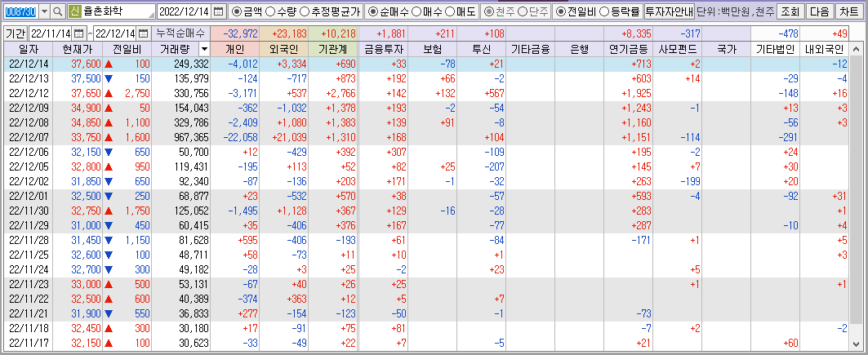This screenshot has width=868, height=355.
Task: Click the 외국인 column header
Action: (x=284, y=49)
